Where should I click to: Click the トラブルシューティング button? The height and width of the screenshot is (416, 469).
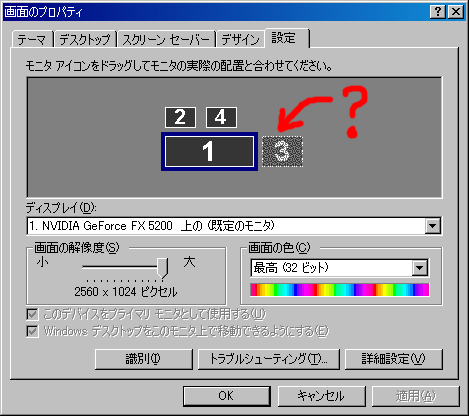[x=269, y=359]
